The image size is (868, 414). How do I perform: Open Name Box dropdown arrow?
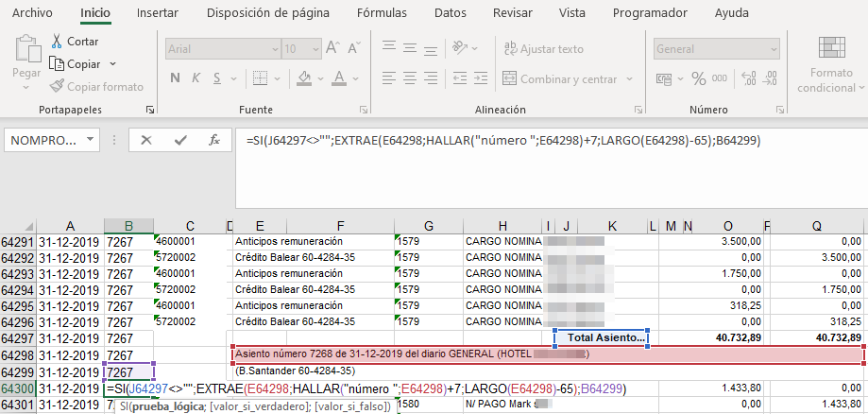click(91, 140)
